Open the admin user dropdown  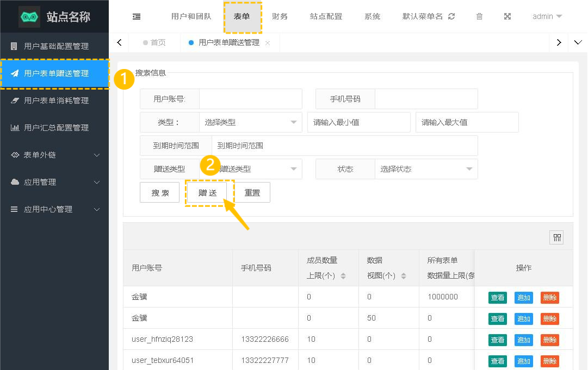pyautogui.click(x=547, y=16)
